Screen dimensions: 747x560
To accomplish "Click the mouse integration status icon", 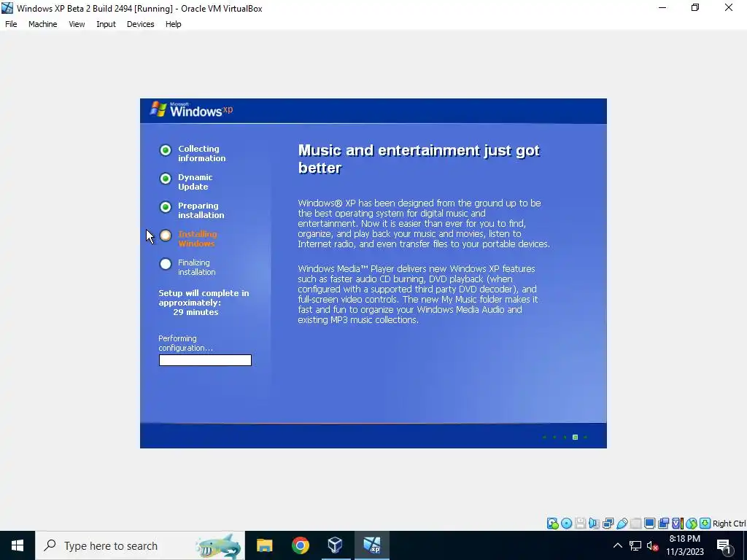I will 692,524.
